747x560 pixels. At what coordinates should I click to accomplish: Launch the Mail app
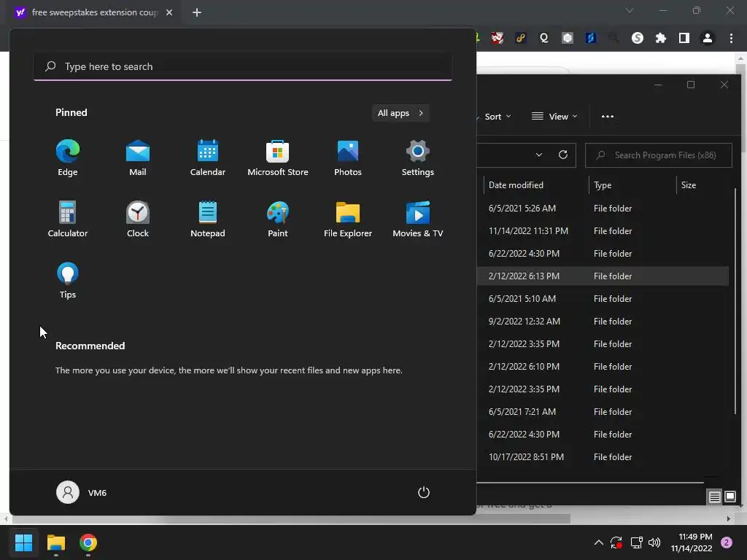tap(138, 158)
